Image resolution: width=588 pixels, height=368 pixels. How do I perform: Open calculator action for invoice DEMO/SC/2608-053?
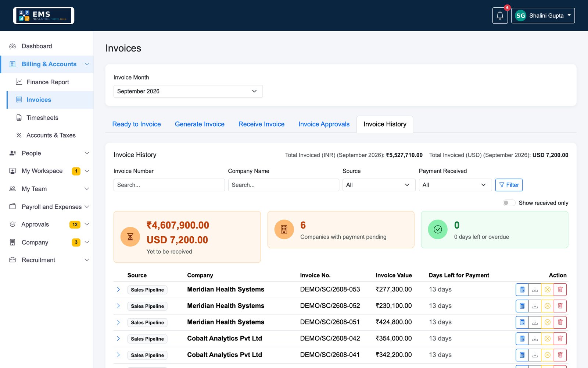[x=522, y=290]
